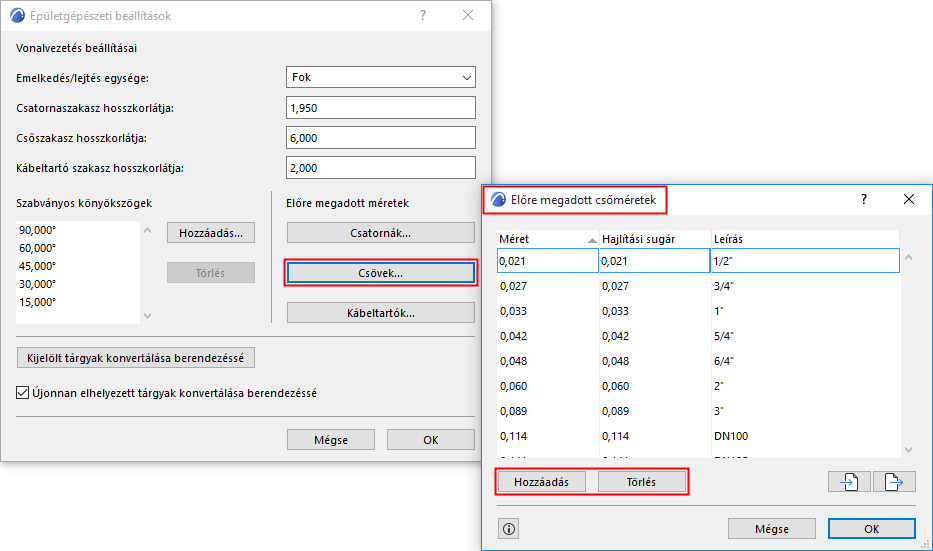Click help question mark in Épületgépészeti beállítások dialog
933x551 pixels.
422,15
